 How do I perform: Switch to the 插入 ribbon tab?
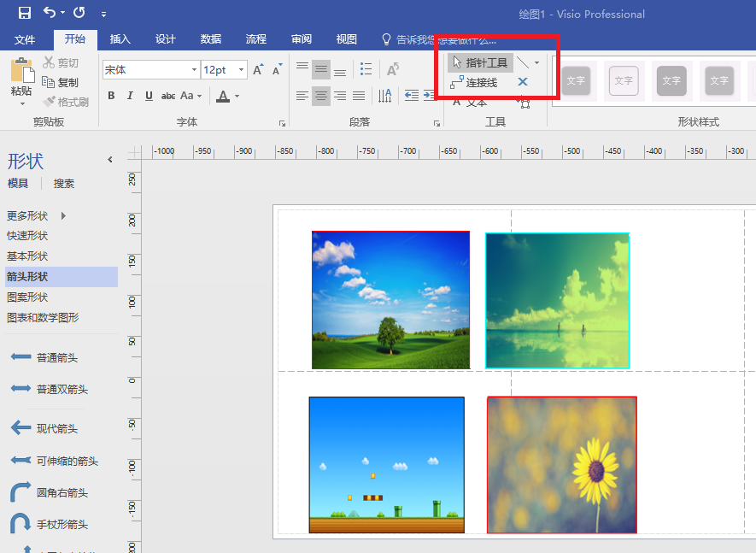(x=120, y=39)
